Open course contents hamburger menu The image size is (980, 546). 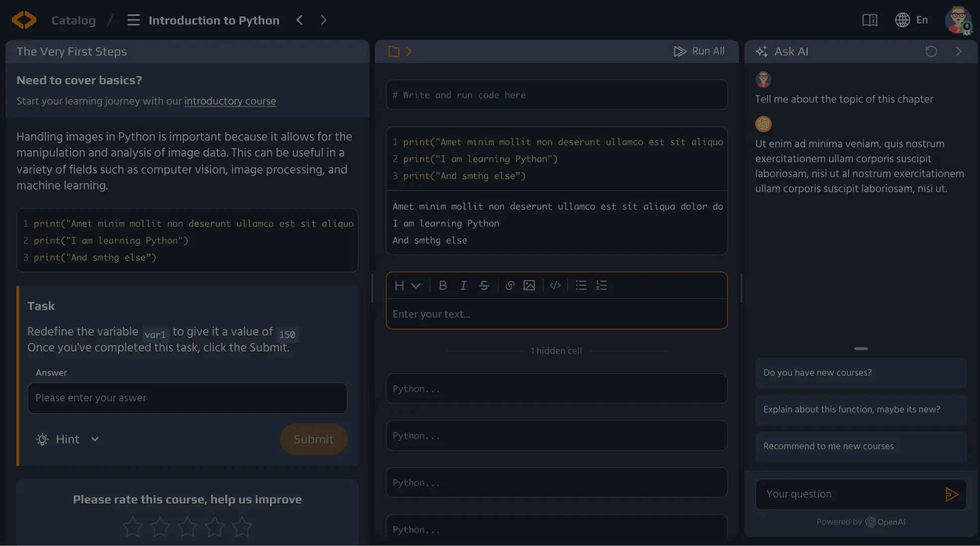133,20
